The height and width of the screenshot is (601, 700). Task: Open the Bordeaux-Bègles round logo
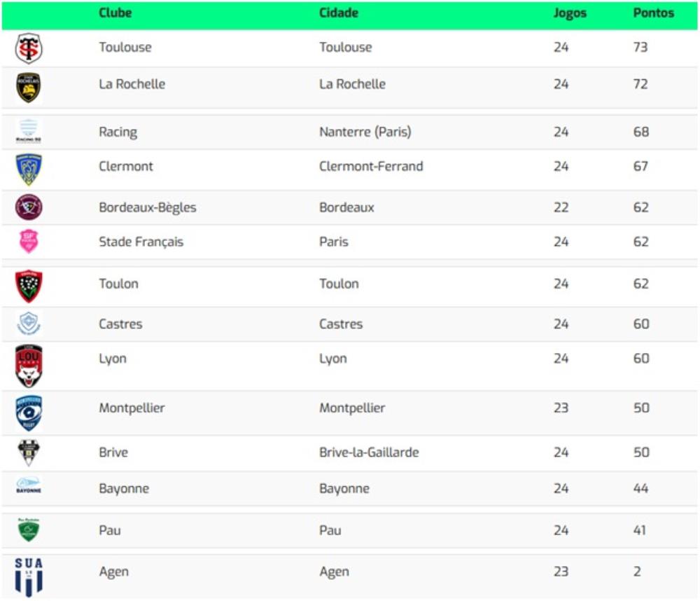(29, 207)
